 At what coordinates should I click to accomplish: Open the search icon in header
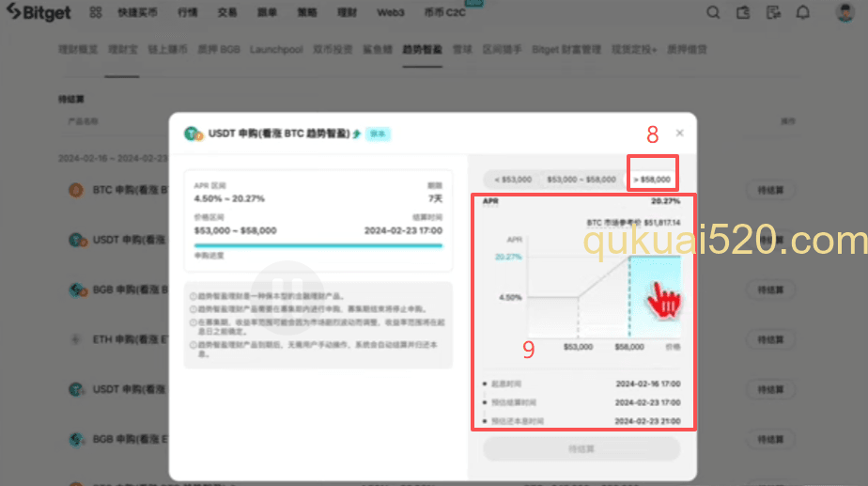tap(713, 12)
